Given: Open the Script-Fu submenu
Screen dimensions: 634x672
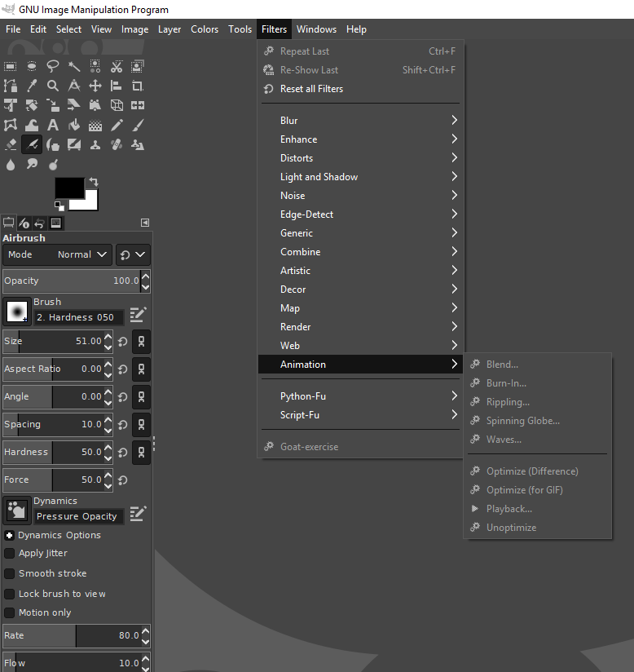Looking at the screenshot, I should [x=361, y=415].
